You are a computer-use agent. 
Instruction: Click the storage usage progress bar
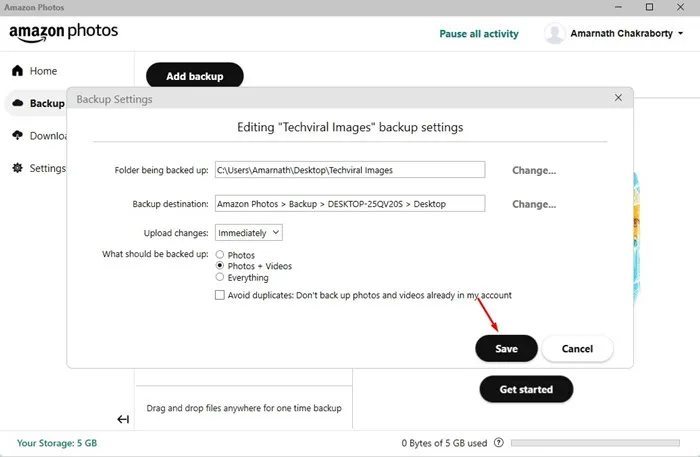tap(595, 443)
